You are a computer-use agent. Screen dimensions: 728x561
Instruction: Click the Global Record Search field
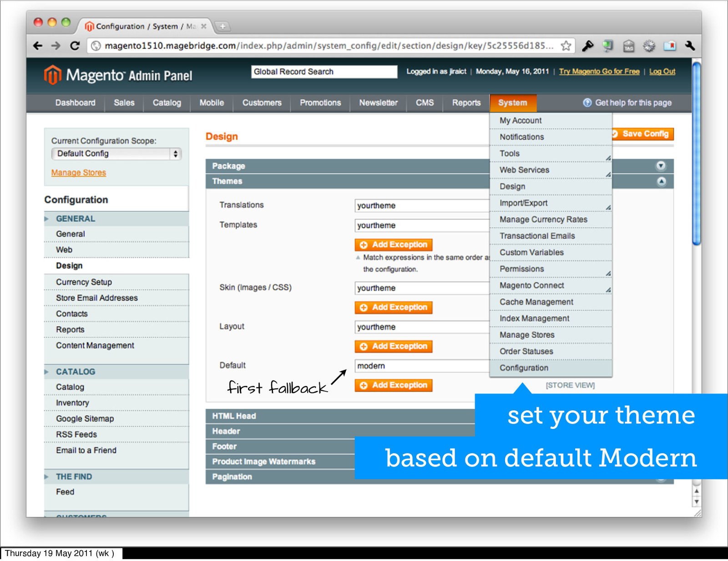(324, 71)
